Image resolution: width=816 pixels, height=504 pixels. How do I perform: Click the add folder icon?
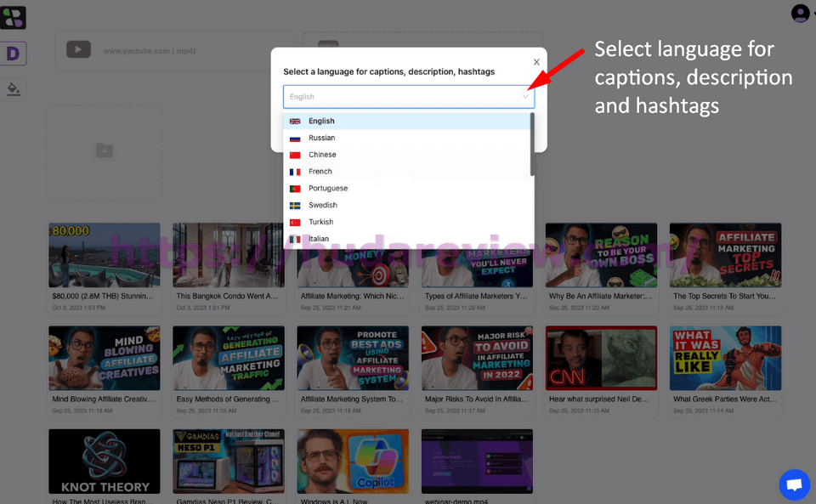pos(104,150)
